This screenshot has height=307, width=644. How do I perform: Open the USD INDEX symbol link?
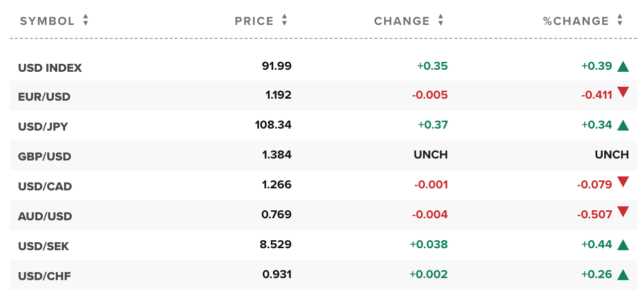pos(50,68)
